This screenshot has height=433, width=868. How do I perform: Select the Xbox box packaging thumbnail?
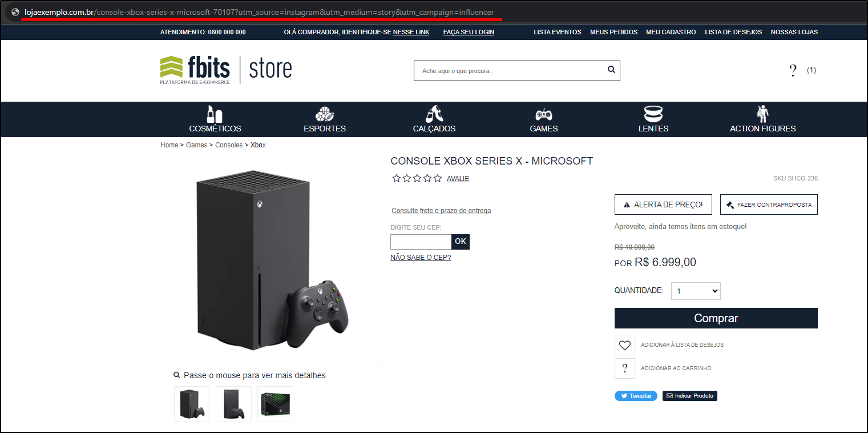tap(275, 404)
